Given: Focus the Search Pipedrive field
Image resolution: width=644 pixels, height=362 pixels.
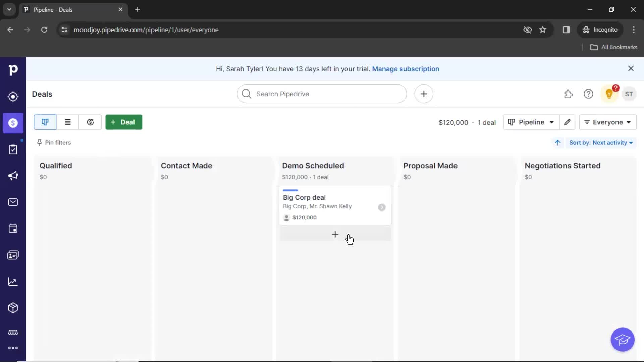Looking at the screenshot, I should coord(322,94).
